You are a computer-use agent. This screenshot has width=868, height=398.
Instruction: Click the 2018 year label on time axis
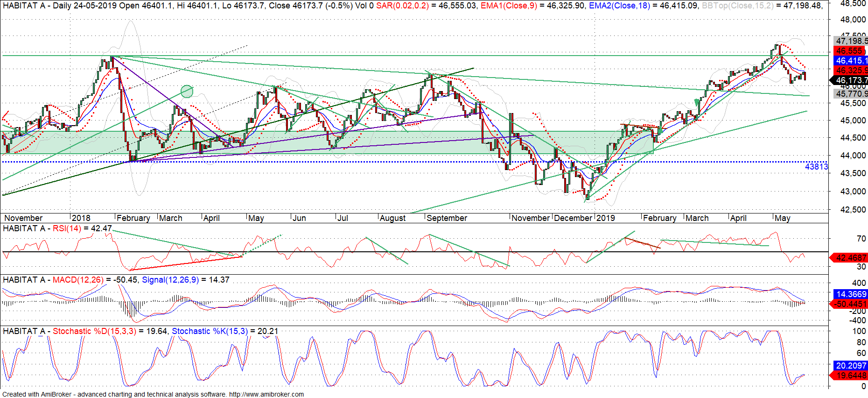81,218
